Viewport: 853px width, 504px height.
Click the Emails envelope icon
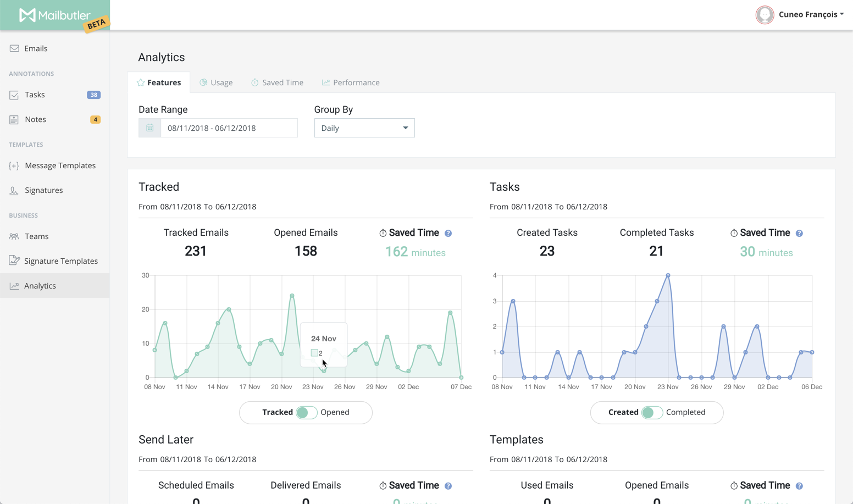pos(14,48)
